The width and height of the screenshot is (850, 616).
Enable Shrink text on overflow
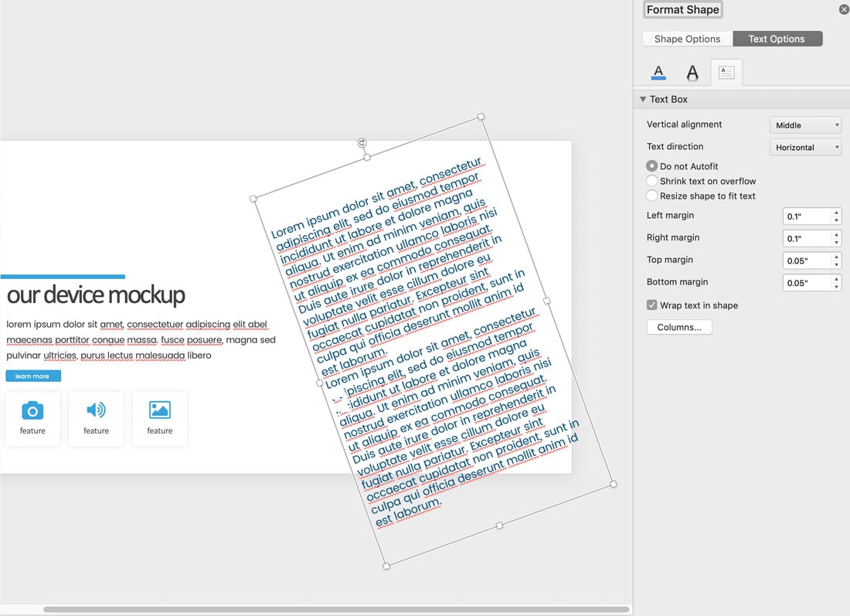651,181
